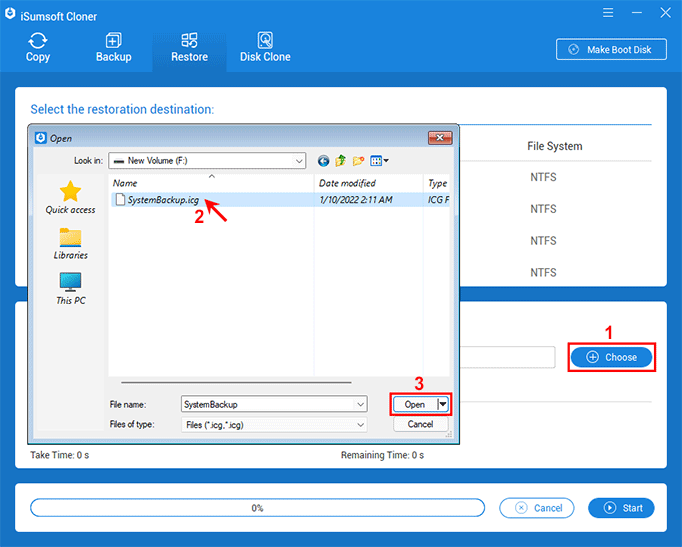682x547 pixels.
Task: Click the resize grip of Open dialog
Action: tap(449, 434)
